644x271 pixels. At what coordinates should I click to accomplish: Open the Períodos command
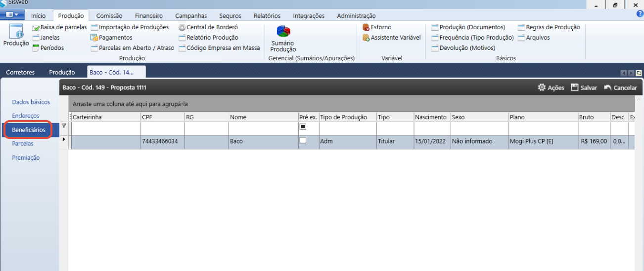(x=48, y=48)
